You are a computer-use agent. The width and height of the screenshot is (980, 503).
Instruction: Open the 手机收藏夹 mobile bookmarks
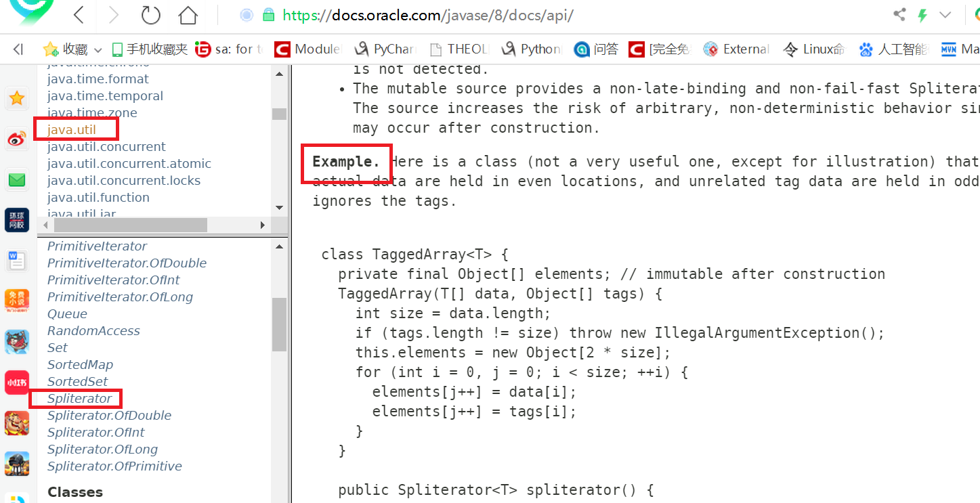pyautogui.click(x=150, y=49)
